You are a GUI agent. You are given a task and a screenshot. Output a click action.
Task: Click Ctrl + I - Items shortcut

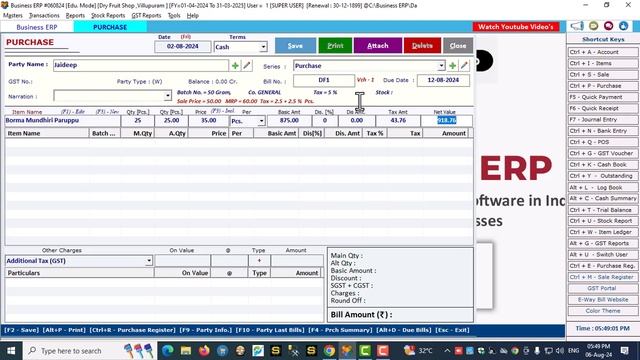(603, 63)
